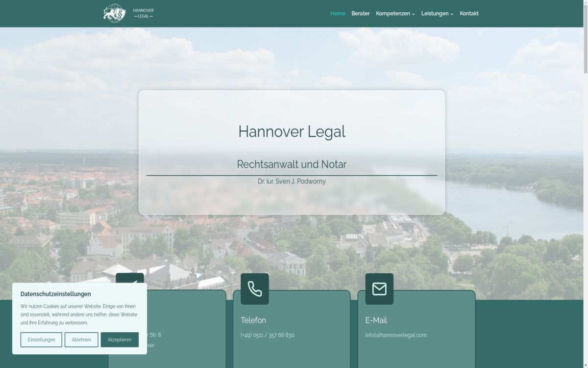Navigate to the Berater page

(360, 13)
